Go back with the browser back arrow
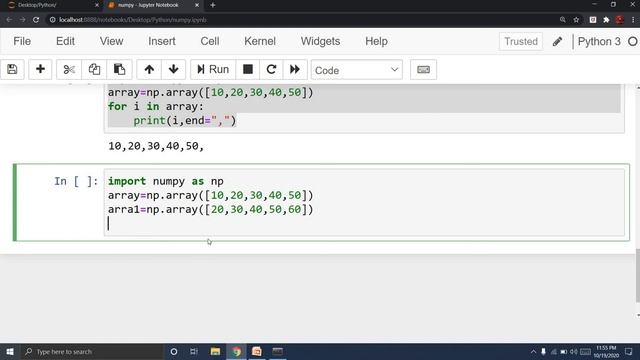This screenshot has width=640, height=360. pyautogui.click(x=9, y=20)
